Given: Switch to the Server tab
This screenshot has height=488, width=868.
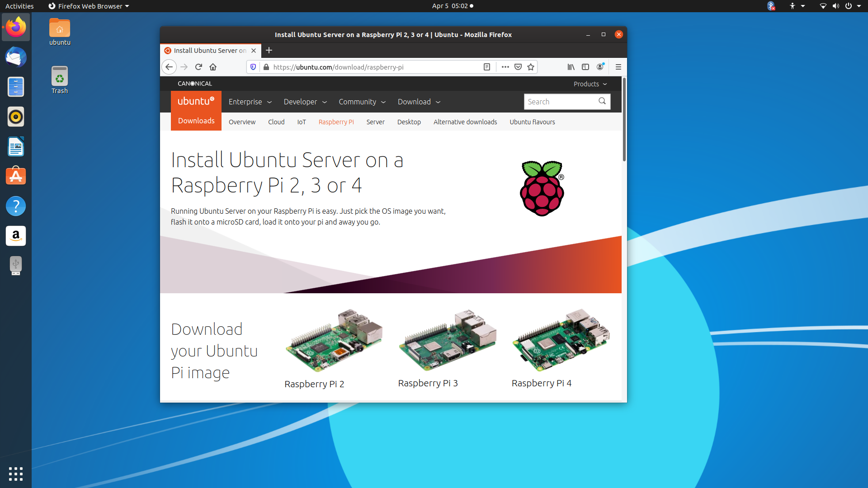Looking at the screenshot, I should click(375, 122).
